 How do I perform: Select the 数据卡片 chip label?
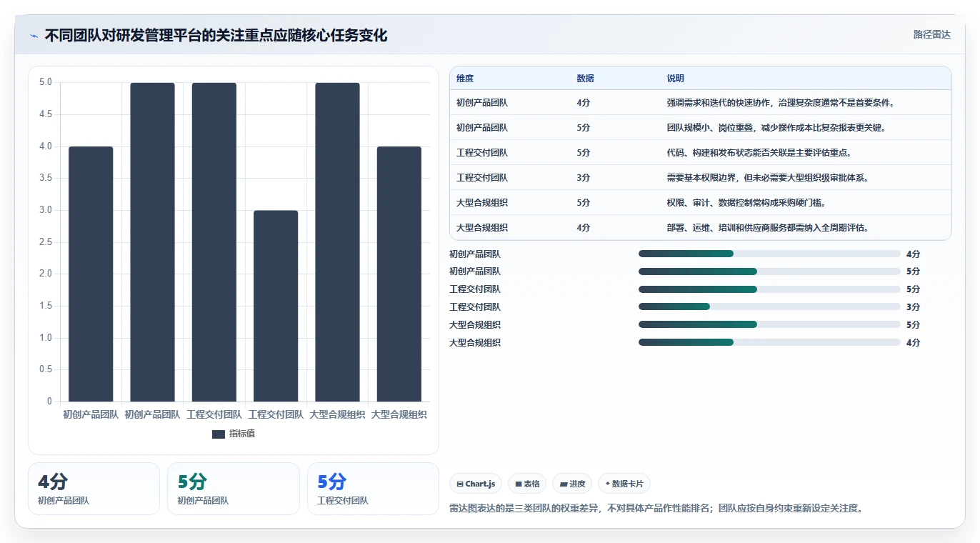pos(628,484)
